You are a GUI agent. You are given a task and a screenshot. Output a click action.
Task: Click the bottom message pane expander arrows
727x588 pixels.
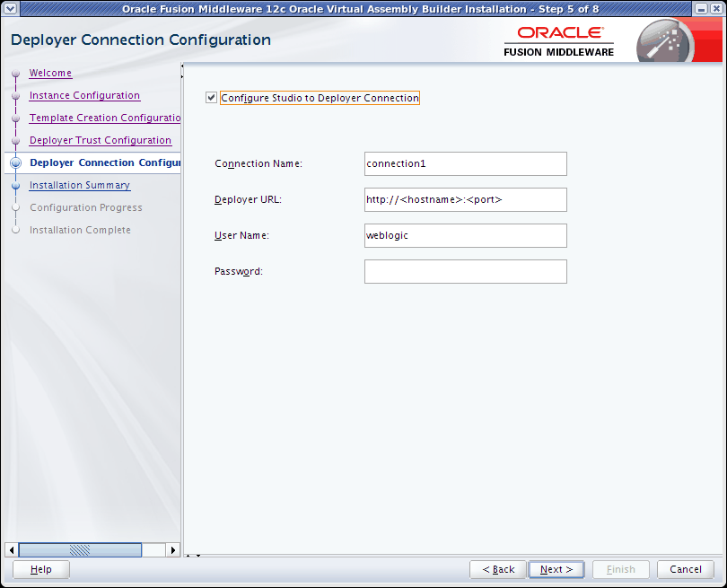click(193, 555)
